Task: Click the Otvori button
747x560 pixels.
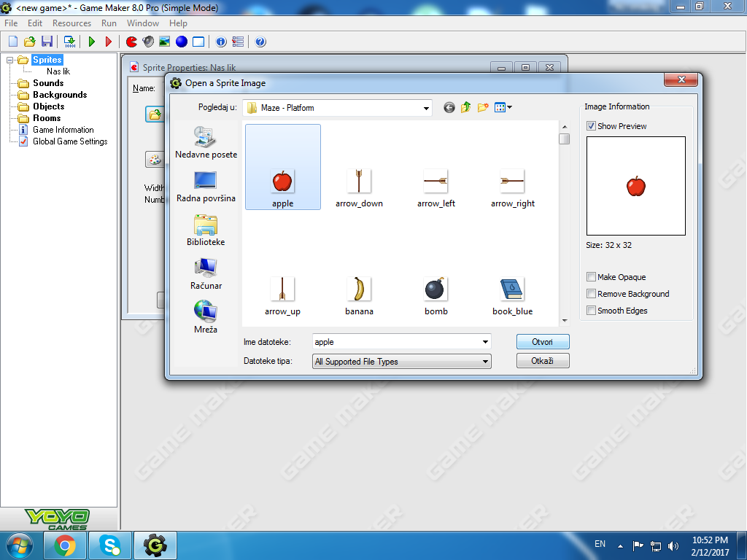Action: [543, 342]
